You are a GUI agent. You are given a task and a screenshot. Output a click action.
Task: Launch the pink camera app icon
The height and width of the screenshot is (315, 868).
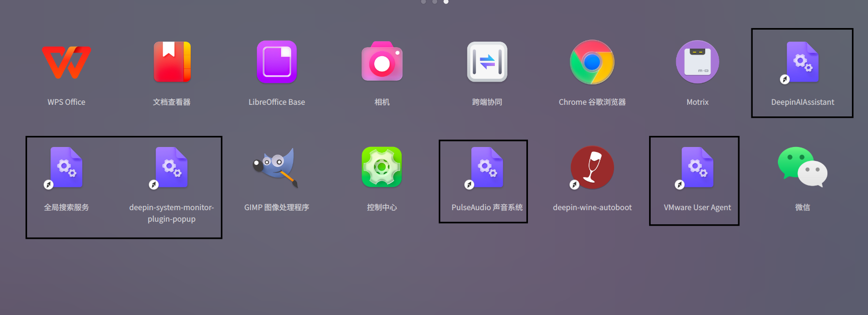382,62
